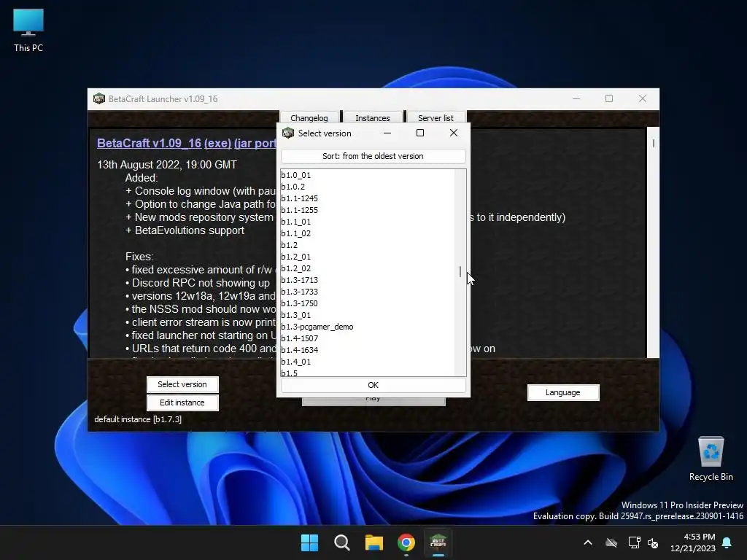Open the notifications bell icon
This screenshot has width=747, height=560.
(x=727, y=542)
